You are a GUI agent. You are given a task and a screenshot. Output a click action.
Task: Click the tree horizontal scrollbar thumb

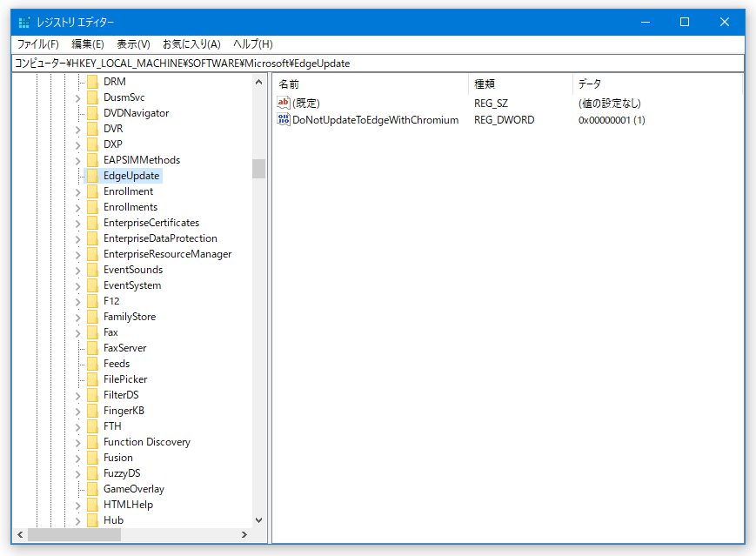click(74, 535)
